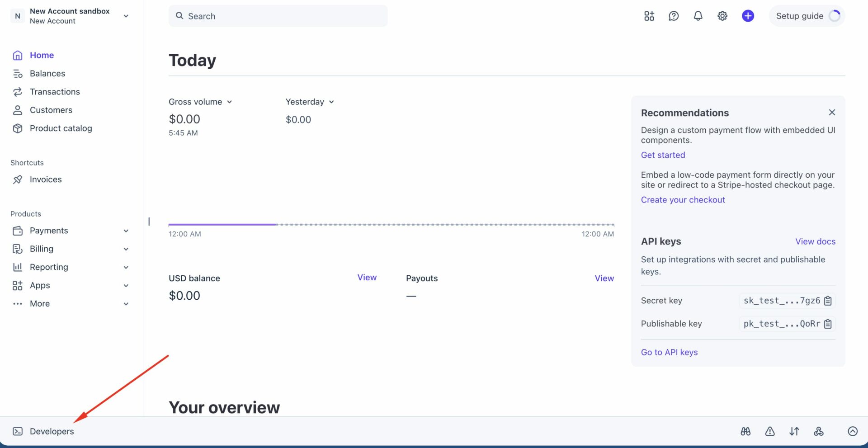Open the apps grid icon in top bar
This screenshot has width=868, height=448.
[x=649, y=16]
